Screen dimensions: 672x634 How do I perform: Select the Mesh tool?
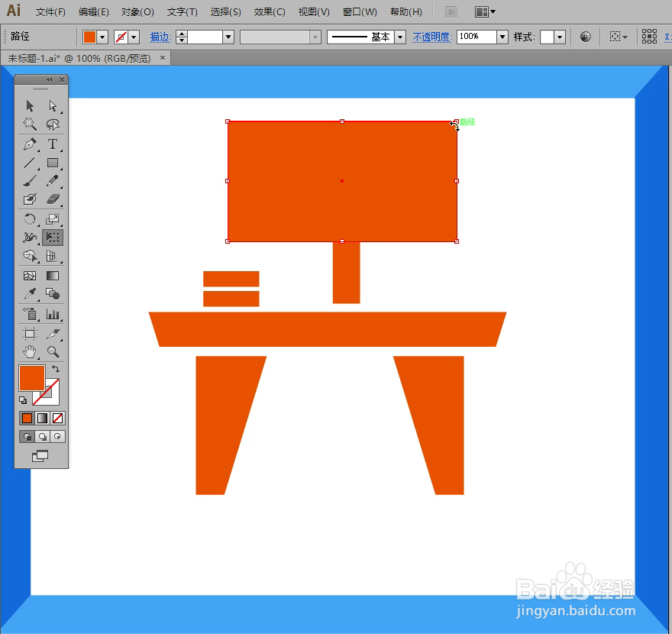coord(30,276)
